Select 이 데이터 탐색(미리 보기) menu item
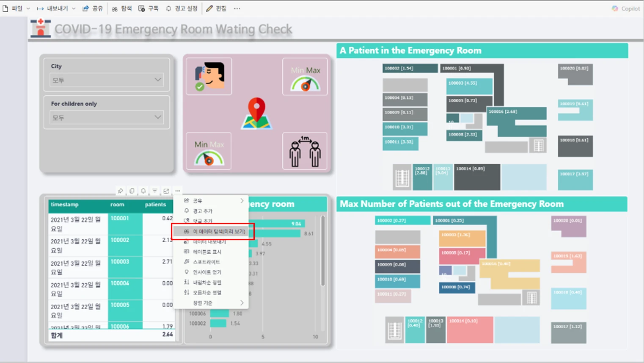 [214, 232]
